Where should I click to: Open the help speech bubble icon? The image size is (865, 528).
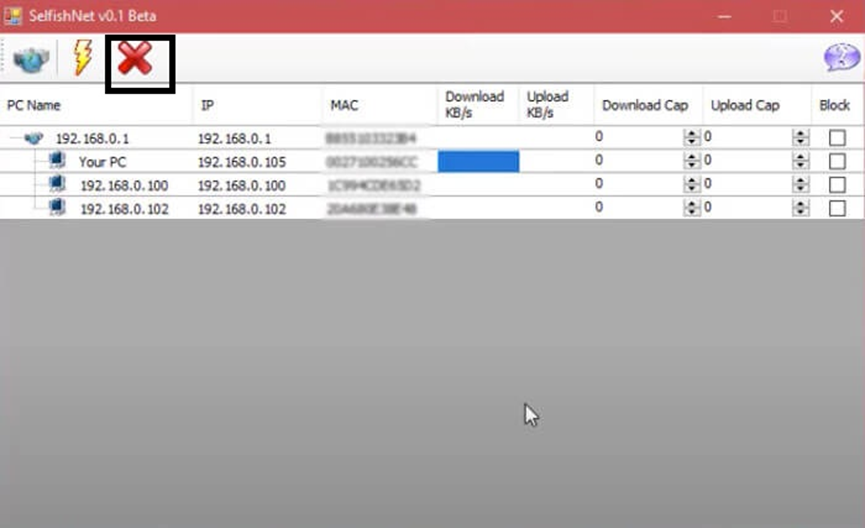coord(840,59)
